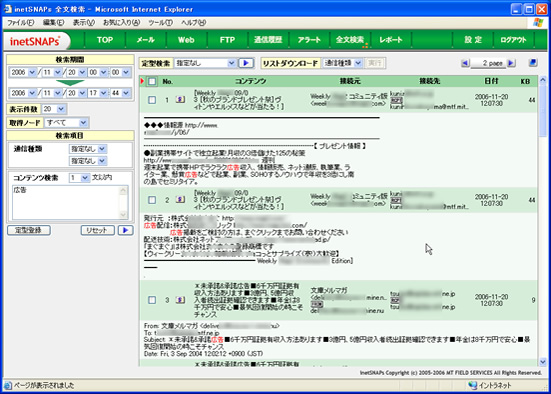
Task: Click the イントラネット zone icon in status bar
Action: (473, 385)
